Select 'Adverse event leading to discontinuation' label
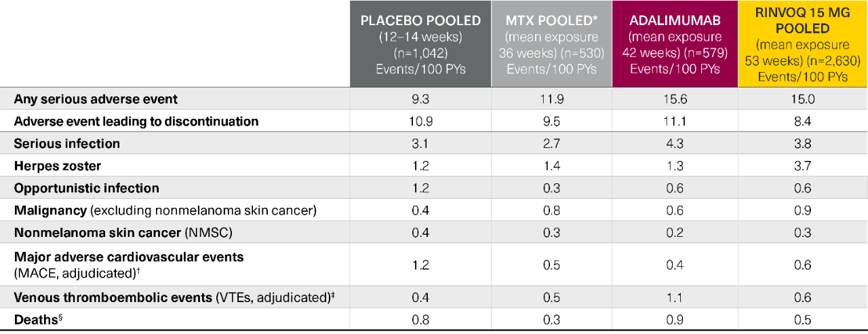868x334 pixels. click(x=136, y=122)
